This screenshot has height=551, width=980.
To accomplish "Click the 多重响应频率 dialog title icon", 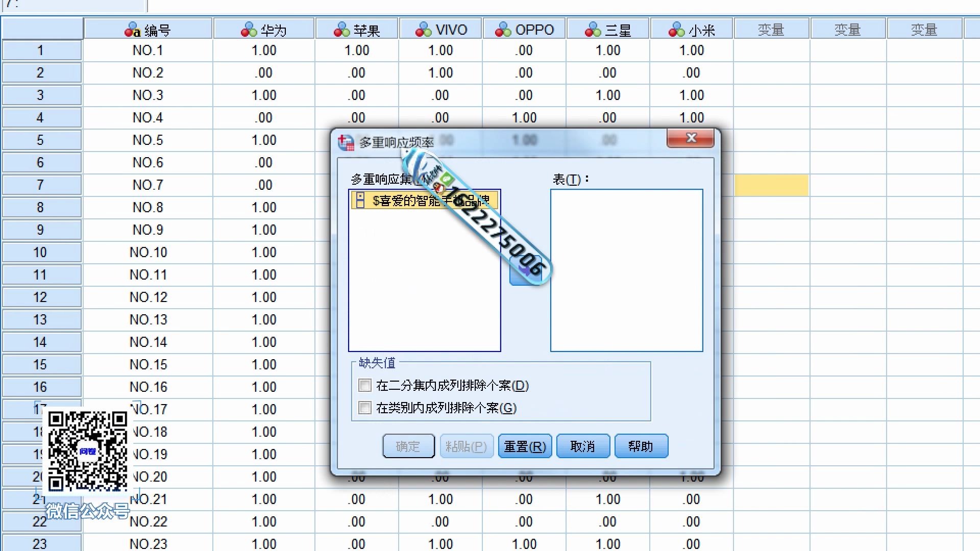I will 346,142.
